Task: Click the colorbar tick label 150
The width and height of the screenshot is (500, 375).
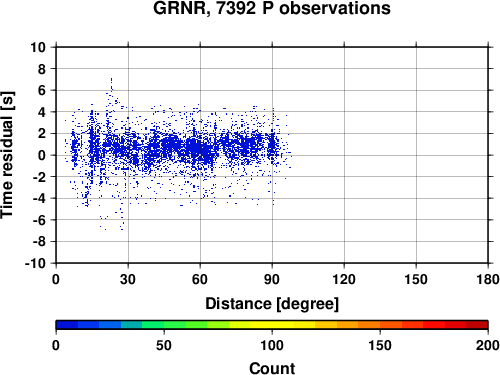Action: click(x=380, y=345)
